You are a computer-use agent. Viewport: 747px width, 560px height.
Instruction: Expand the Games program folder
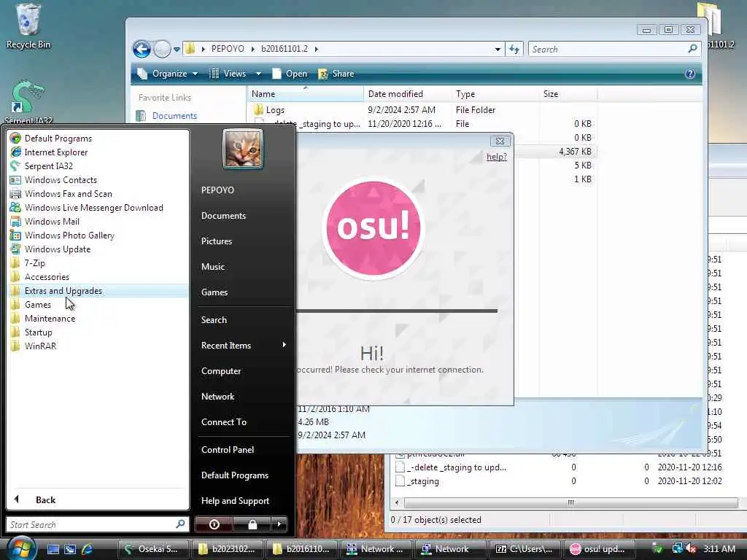click(x=38, y=305)
